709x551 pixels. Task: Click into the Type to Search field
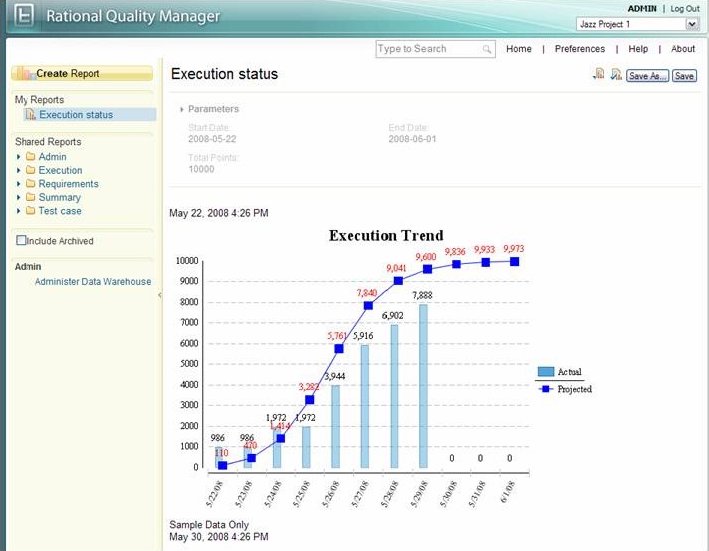click(x=428, y=49)
